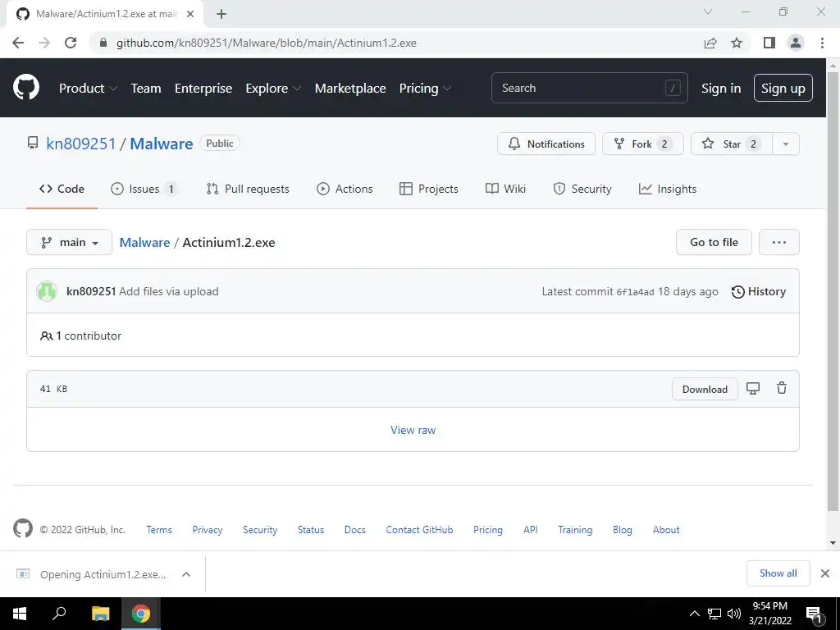This screenshot has width=840, height=630.
Task: Open commit History link
Action: pos(759,291)
